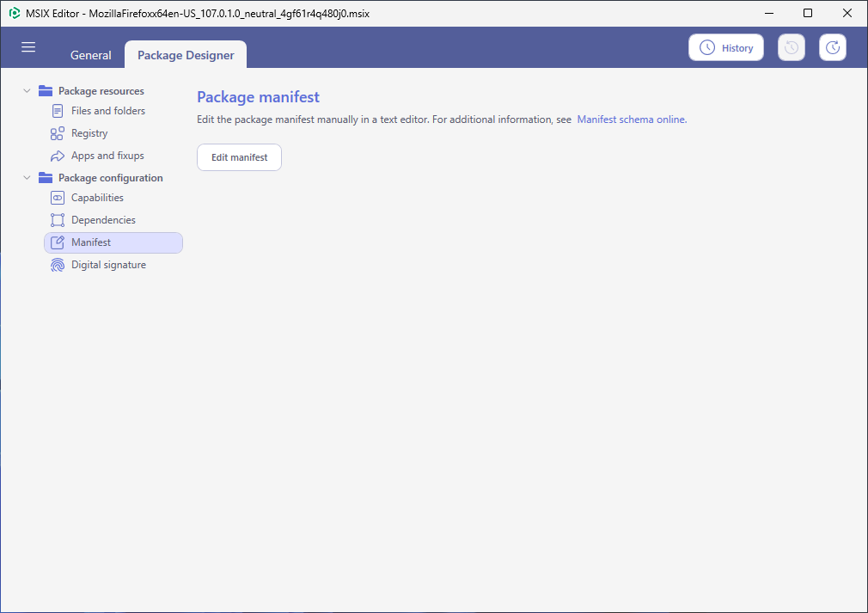Image resolution: width=868 pixels, height=613 pixels.
Task: Click the Dependencies frame icon
Action: [57, 220]
